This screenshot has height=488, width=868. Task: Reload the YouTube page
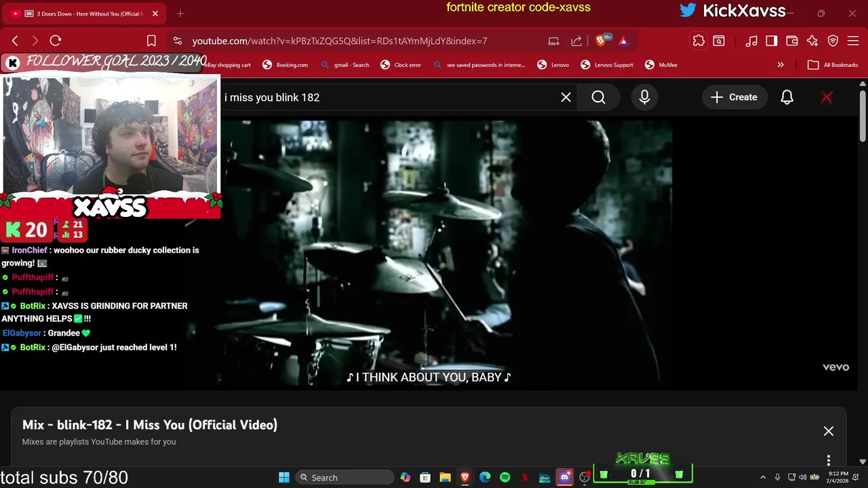[56, 41]
